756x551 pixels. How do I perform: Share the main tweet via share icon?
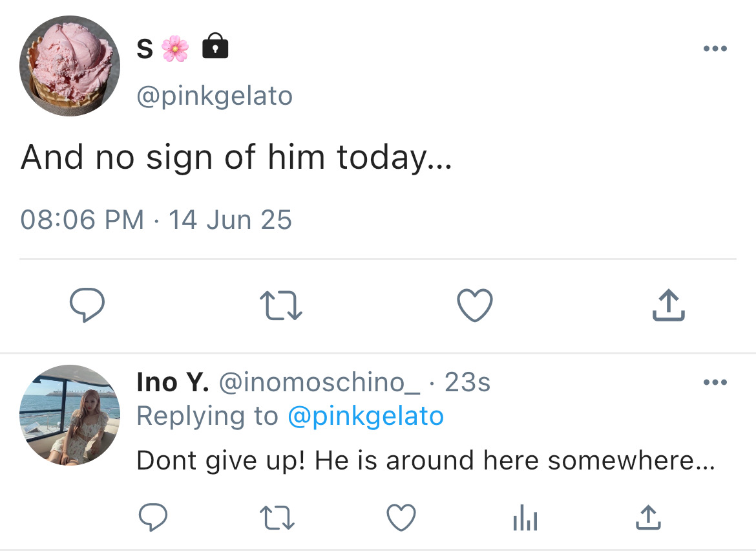[x=669, y=305]
